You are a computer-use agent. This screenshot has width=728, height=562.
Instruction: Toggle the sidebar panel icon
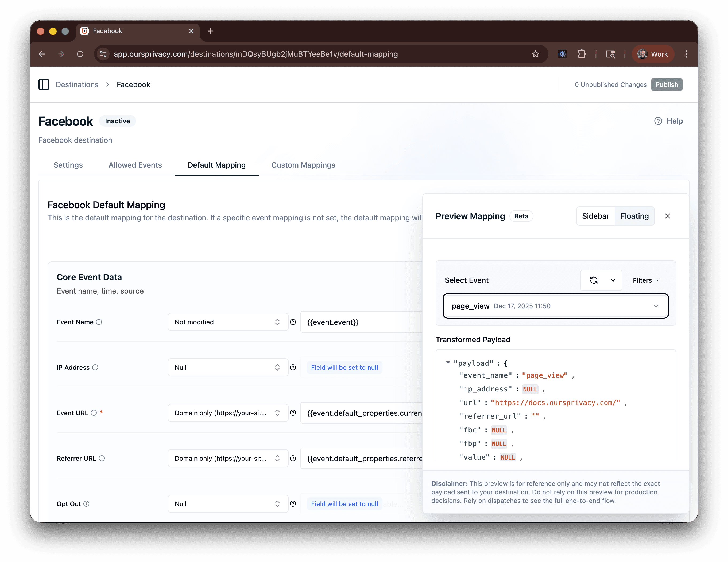[x=44, y=84]
